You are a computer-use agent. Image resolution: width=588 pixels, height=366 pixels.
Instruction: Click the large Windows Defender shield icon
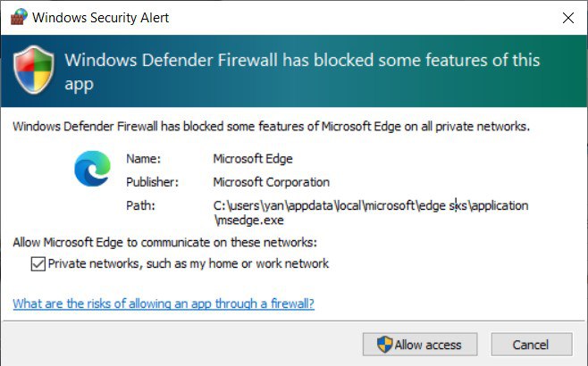(x=34, y=70)
